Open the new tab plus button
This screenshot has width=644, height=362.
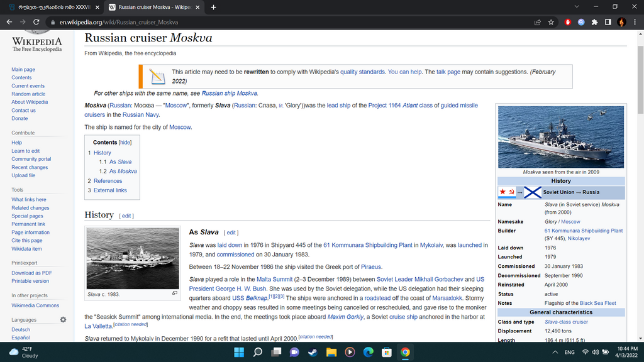coord(214,7)
